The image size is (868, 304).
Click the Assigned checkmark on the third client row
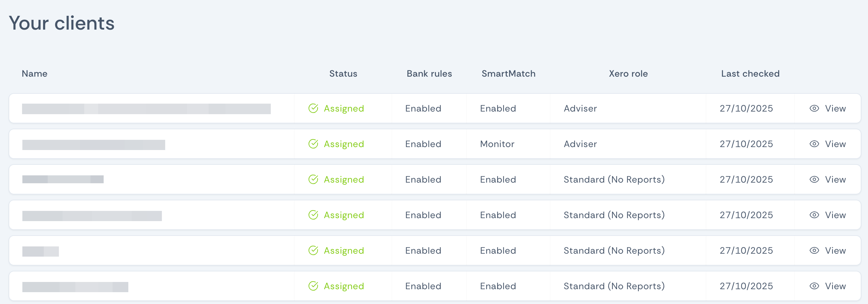tap(313, 179)
